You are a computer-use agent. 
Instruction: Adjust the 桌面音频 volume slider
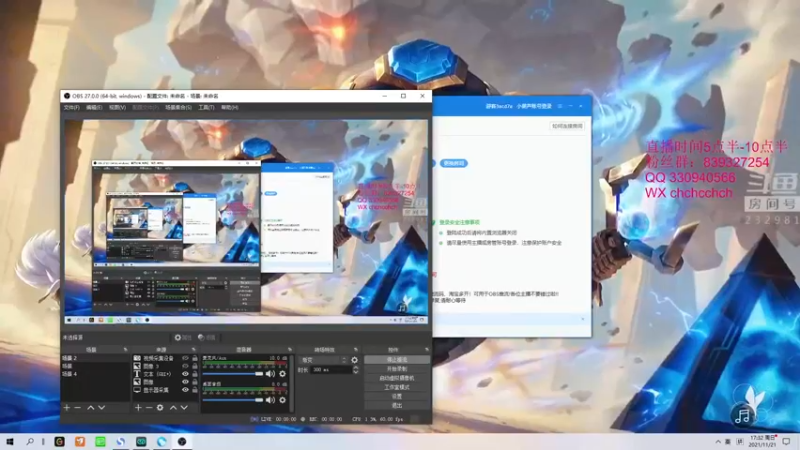(x=233, y=400)
